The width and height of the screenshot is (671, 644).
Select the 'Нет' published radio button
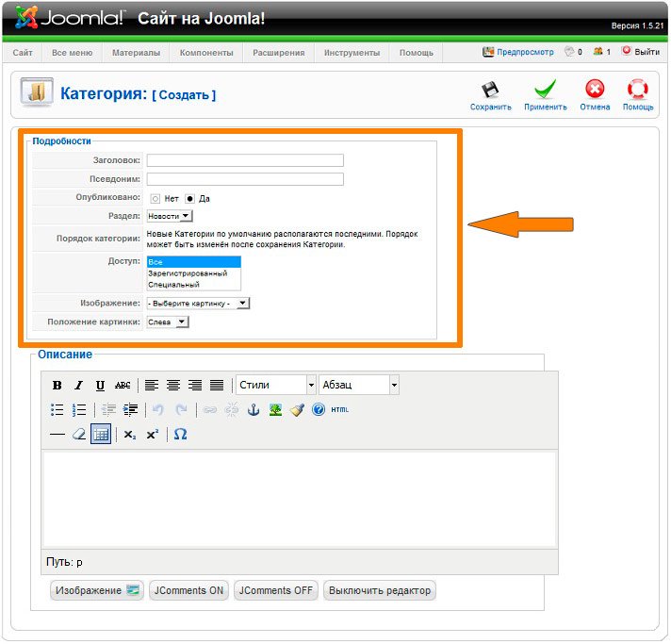click(155, 199)
